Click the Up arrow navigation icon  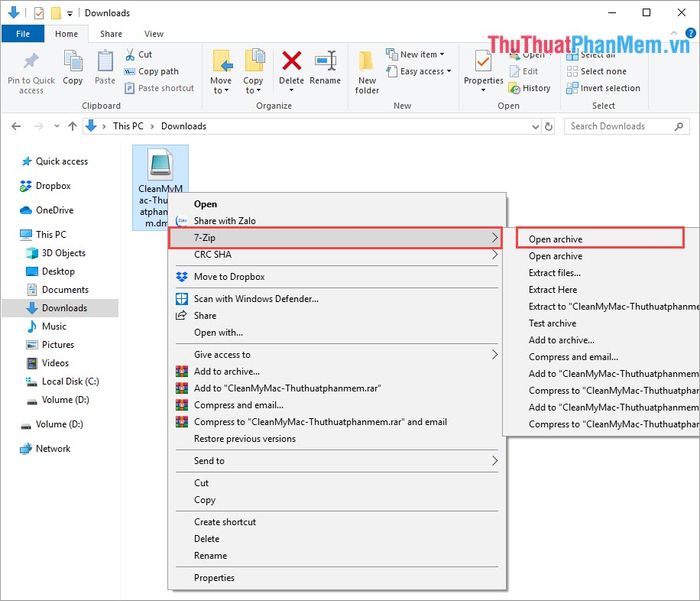72,127
